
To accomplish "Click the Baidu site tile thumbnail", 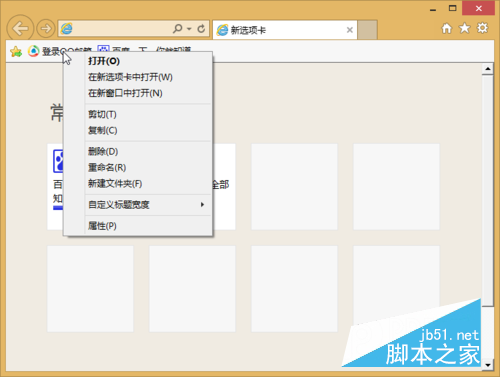I will tap(55, 187).
